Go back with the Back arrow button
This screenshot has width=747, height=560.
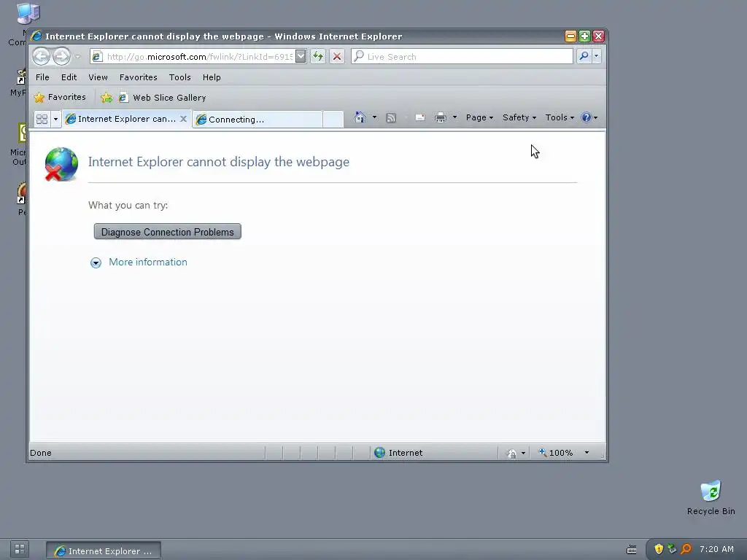point(42,57)
